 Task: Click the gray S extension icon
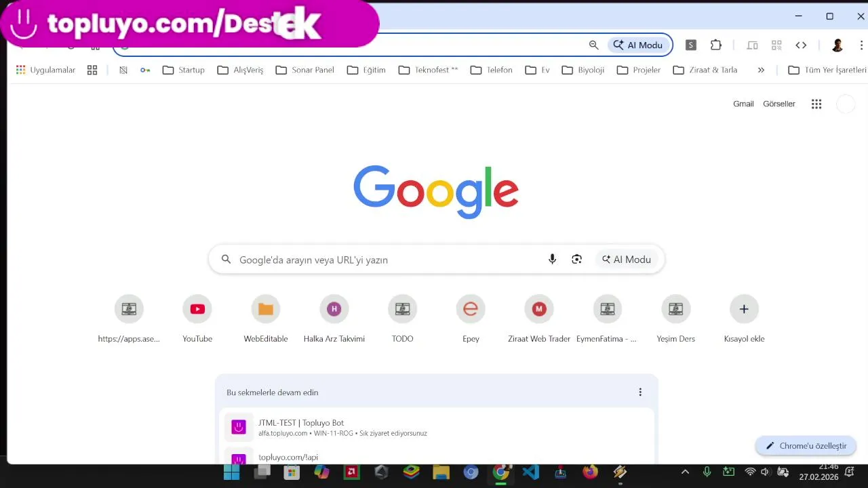pyautogui.click(x=691, y=45)
